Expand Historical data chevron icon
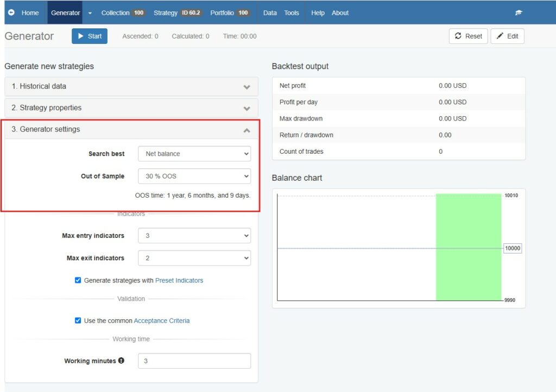This screenshot has width=556, height=392. click(x=247, y=87)
